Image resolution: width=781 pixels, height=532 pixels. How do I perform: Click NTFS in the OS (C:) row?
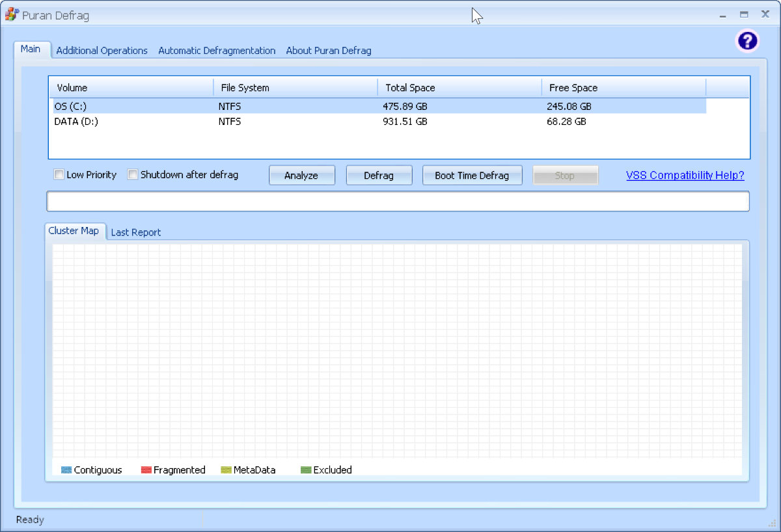coord(230,106)
